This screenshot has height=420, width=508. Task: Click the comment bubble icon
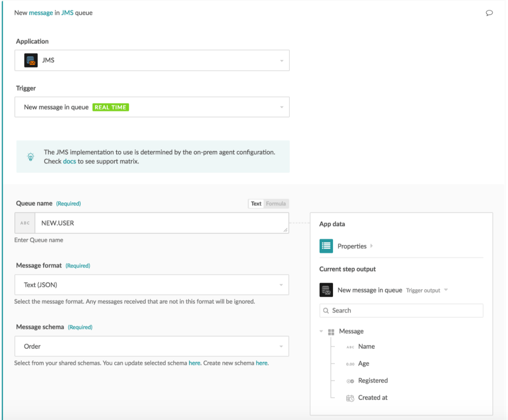[489, 13]
